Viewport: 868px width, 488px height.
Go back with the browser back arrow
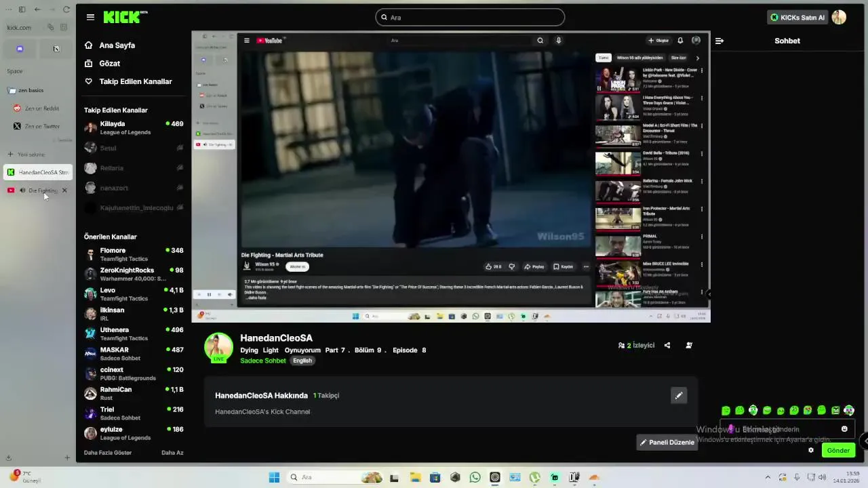click(37, 9)
